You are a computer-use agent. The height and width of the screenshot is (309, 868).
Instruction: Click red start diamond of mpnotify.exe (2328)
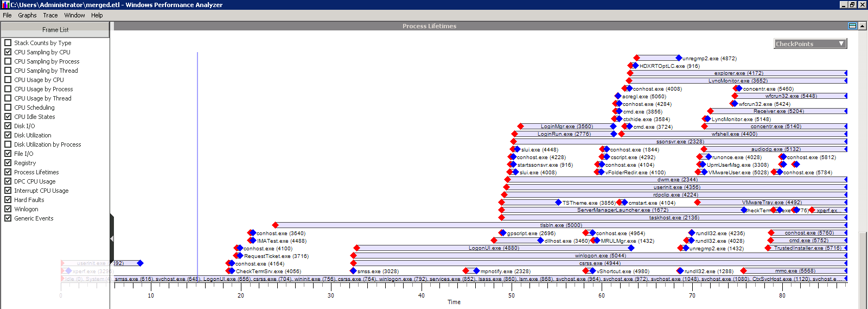[465, 270]
